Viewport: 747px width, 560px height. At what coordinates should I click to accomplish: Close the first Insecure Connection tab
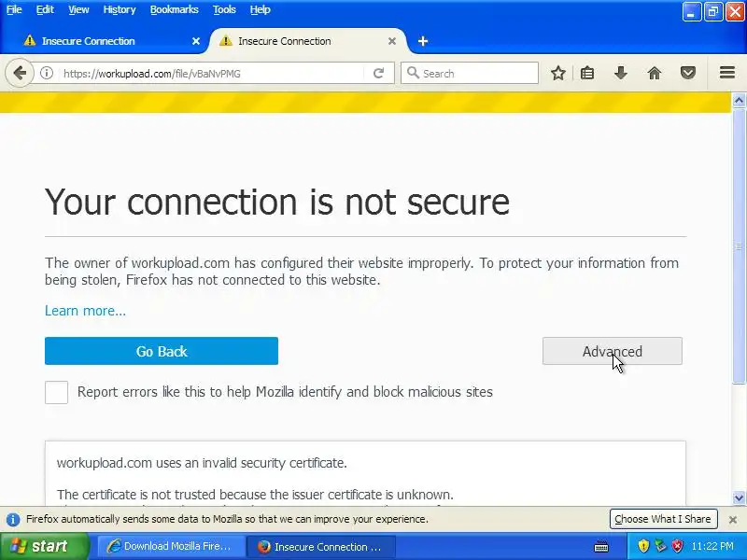tap(196, 41)
